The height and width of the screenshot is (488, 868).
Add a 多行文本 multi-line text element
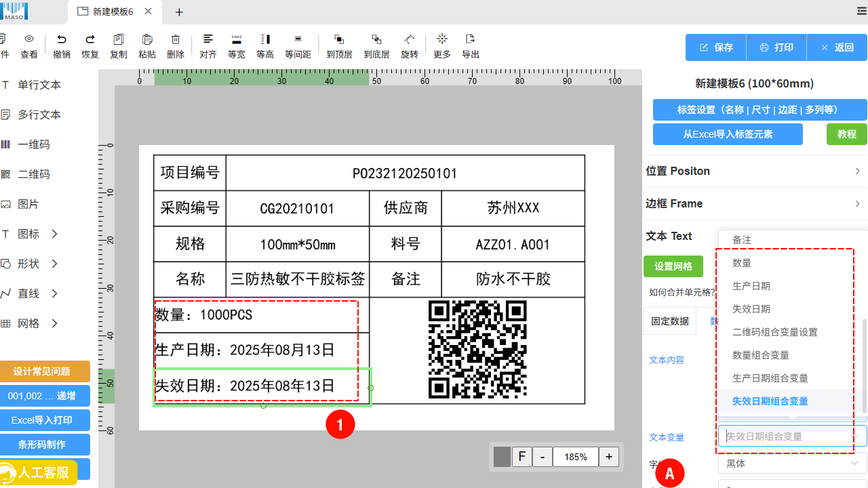coord(39,115)
